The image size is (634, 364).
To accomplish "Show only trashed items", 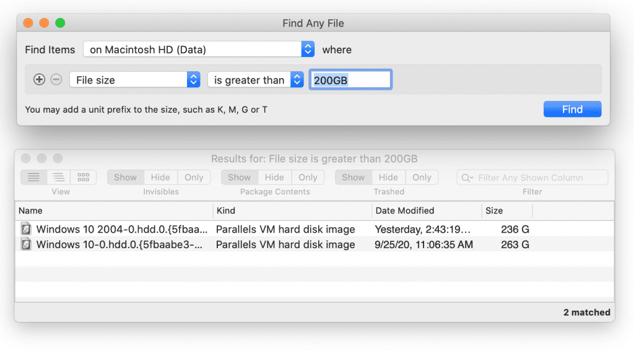I will pos(422,177).
